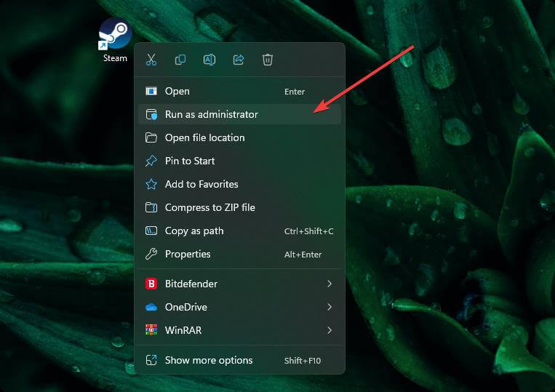Viewport: 555px width, 392px height.
Task: Click the pin icon beside Pin to Start
Action: [151, 161]
